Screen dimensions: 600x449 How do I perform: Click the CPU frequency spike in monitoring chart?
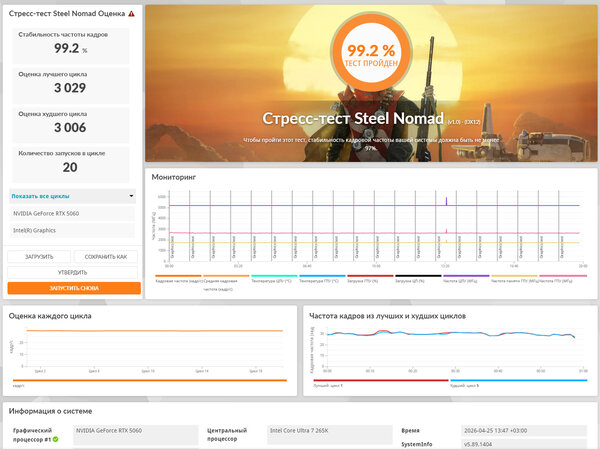pos(446,201)
